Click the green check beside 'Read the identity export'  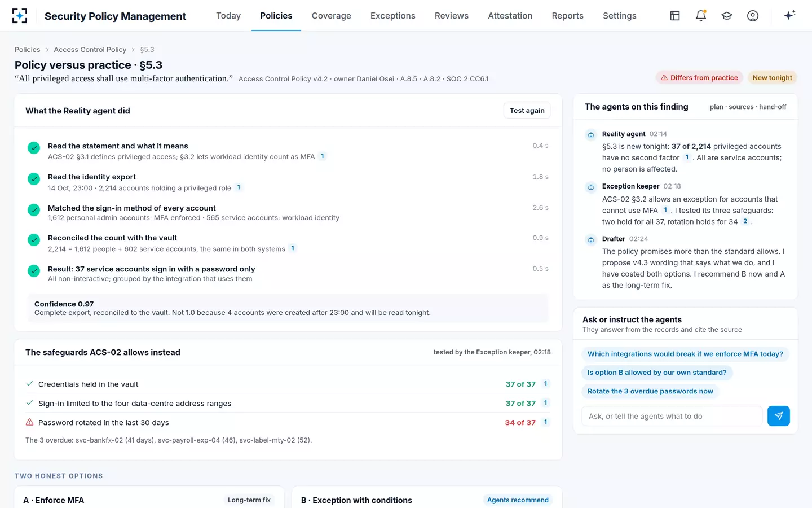[34, 179]
